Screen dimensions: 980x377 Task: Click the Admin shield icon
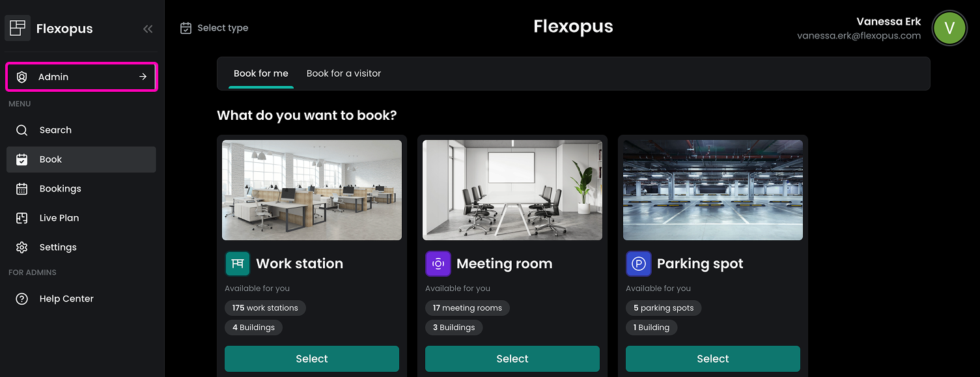click(21, 77)
